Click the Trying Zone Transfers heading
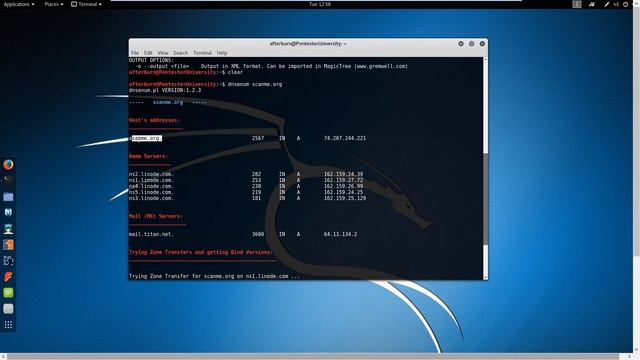This screenshot has width=640, height=360. (201, 252)
